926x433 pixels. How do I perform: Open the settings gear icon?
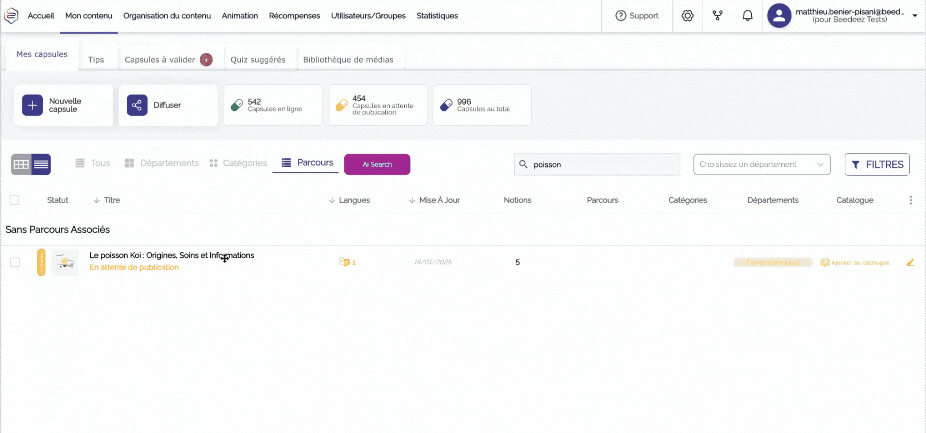(x=687, y=16)
